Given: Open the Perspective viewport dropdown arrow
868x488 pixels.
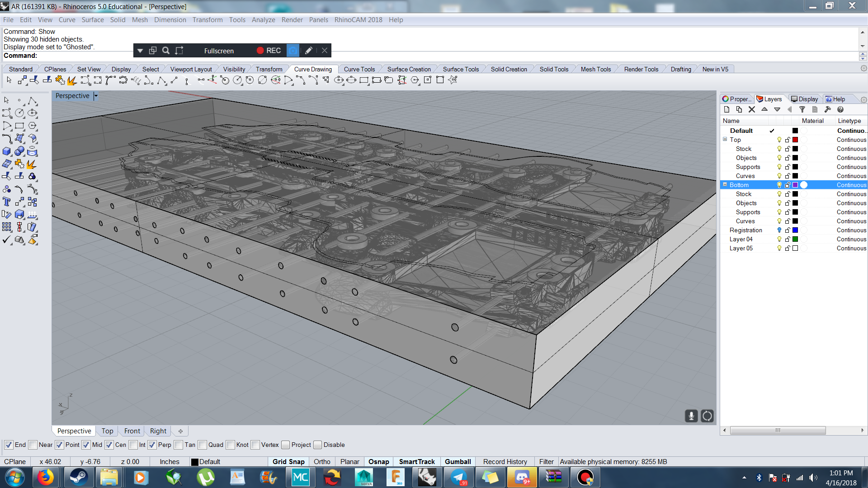Looking at the screenshot, I should click(x=96, y=96).
